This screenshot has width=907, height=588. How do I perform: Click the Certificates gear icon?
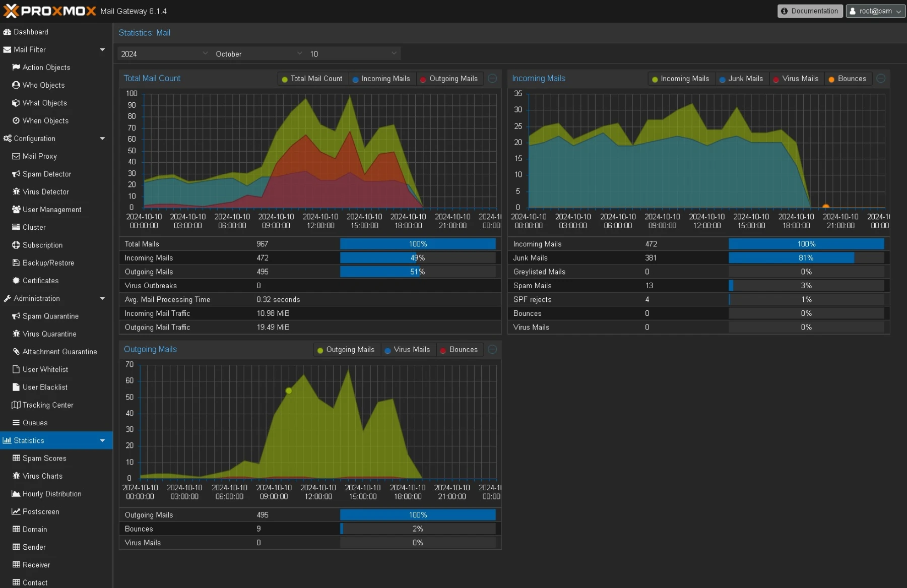(x=16, y=280)
